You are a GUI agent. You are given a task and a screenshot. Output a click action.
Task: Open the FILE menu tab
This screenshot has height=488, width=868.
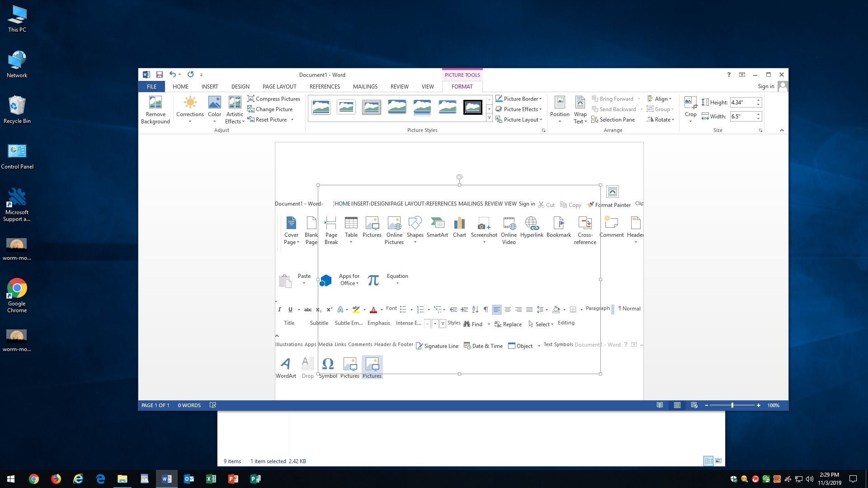click(151, 87)
